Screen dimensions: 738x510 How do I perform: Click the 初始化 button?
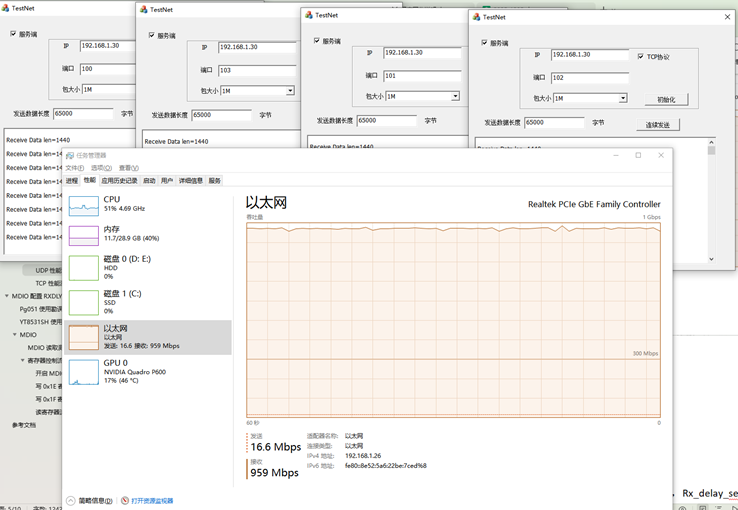(x=666, y=100)
